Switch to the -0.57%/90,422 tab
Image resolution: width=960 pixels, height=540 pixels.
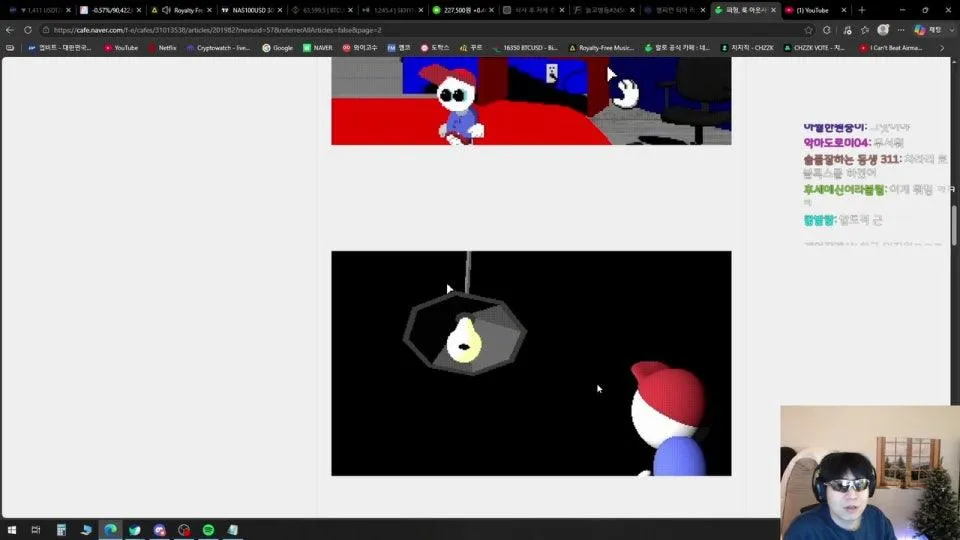pos(110,10)
